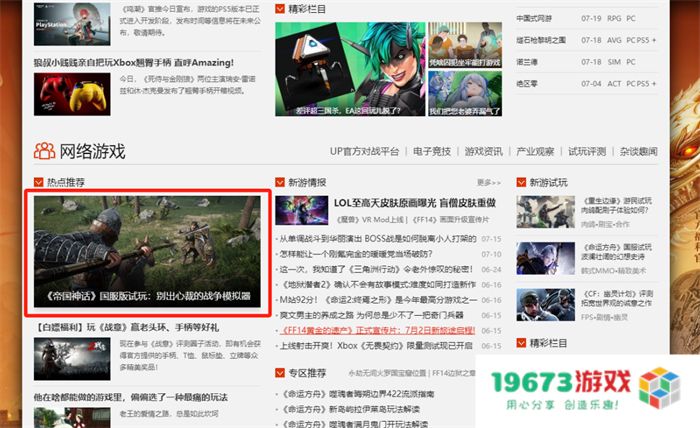Click the orange chevron icon beside 新游情报
This screenshot has width=700, height=428.
[280, 182]
